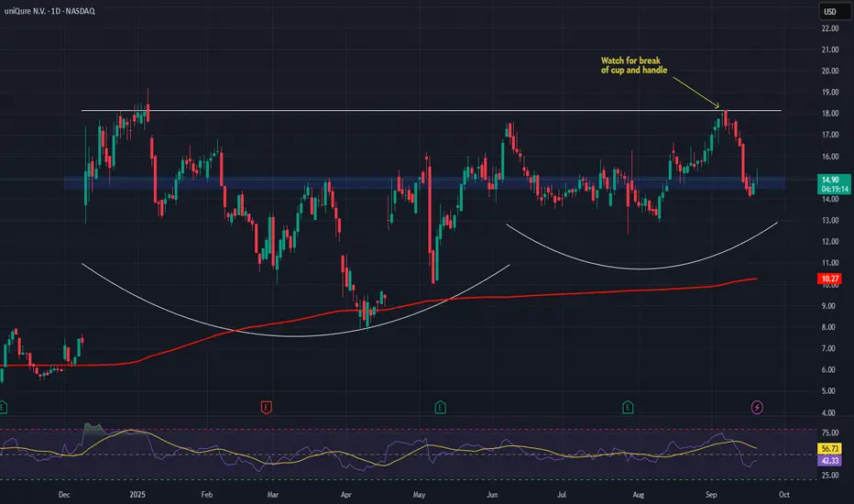Click the Apr label on time axis
The image size is (854, 504).
(345, 495)
